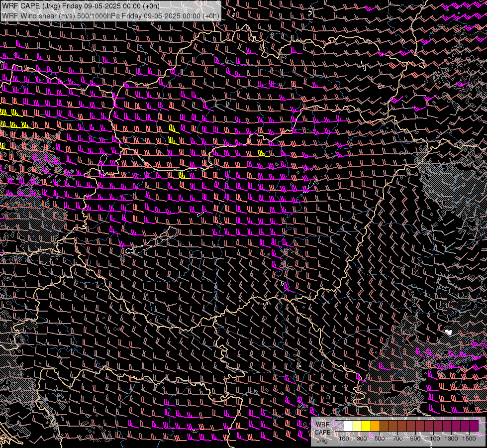Click the legend value 100
This screenshot has width=487, height=448.
point(344,439)
